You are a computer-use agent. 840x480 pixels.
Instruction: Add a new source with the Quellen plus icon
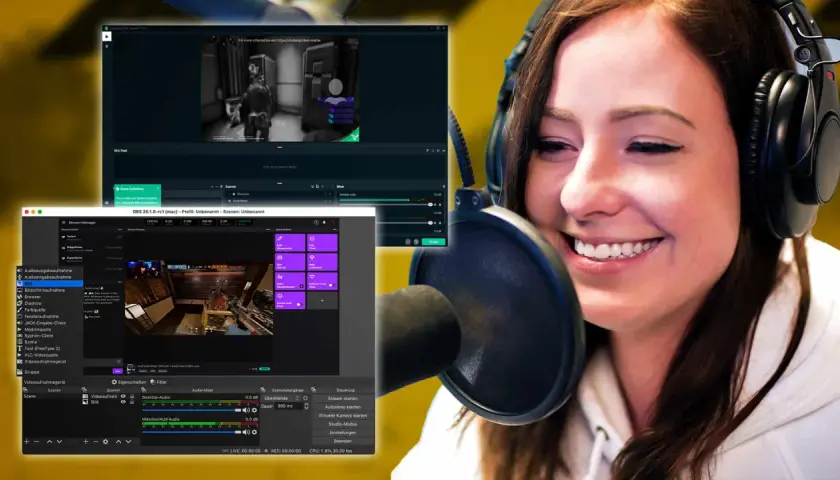coord(85,441)
